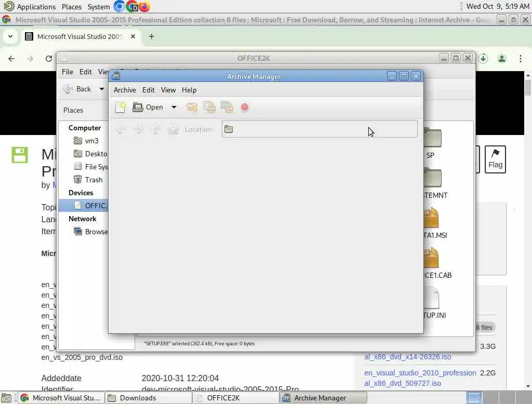Click the green floppy disk software icon

coord(20,155)
